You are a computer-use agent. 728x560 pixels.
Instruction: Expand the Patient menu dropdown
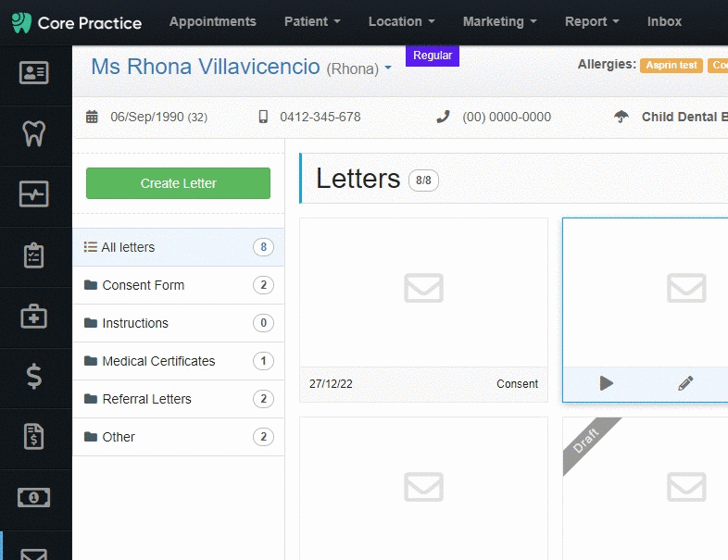[x=312, y=21]
